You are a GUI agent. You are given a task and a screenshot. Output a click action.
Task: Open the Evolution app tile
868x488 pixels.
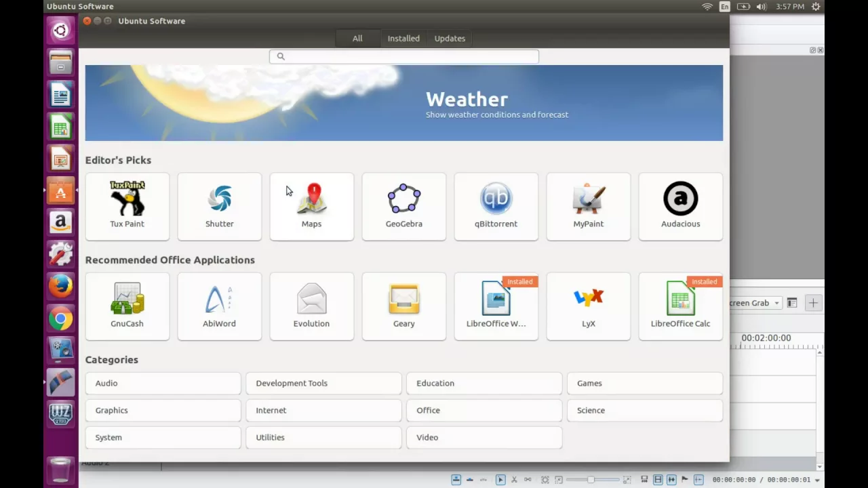(x=311, y=306)
